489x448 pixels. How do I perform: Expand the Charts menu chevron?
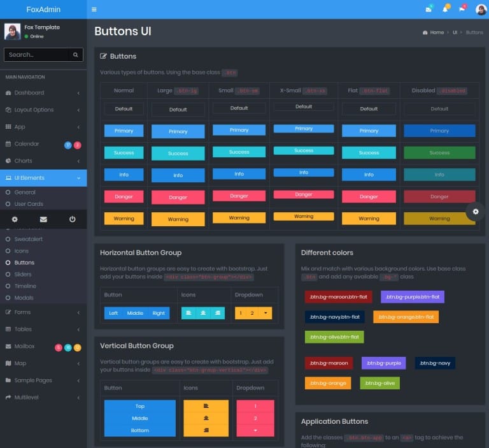click(x=78, y=161)
